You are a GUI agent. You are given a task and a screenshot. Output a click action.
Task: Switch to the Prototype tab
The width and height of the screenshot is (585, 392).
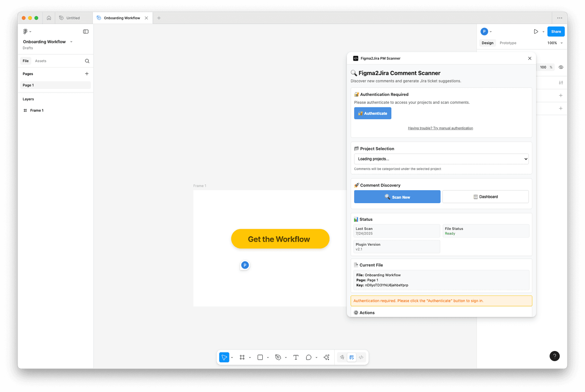point(508,43)
